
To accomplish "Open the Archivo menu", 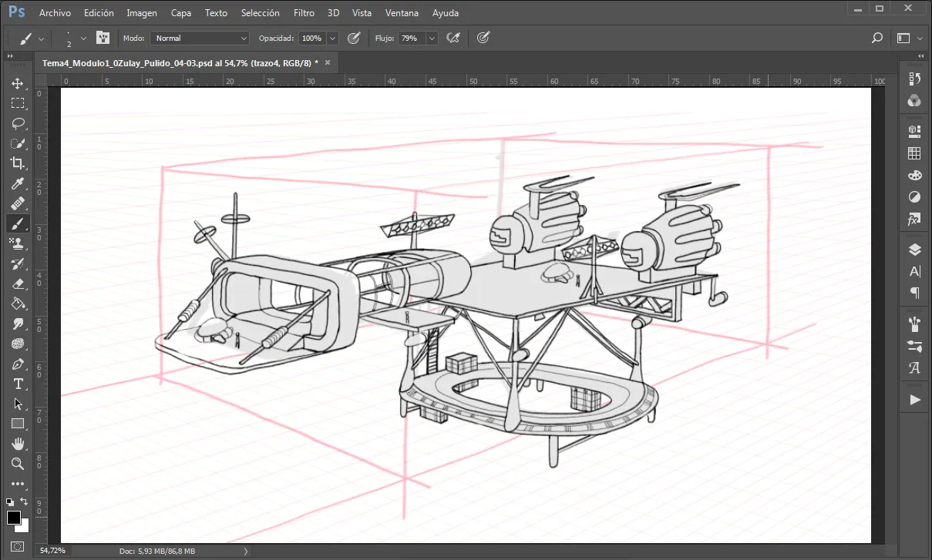I will pos(55,13).
